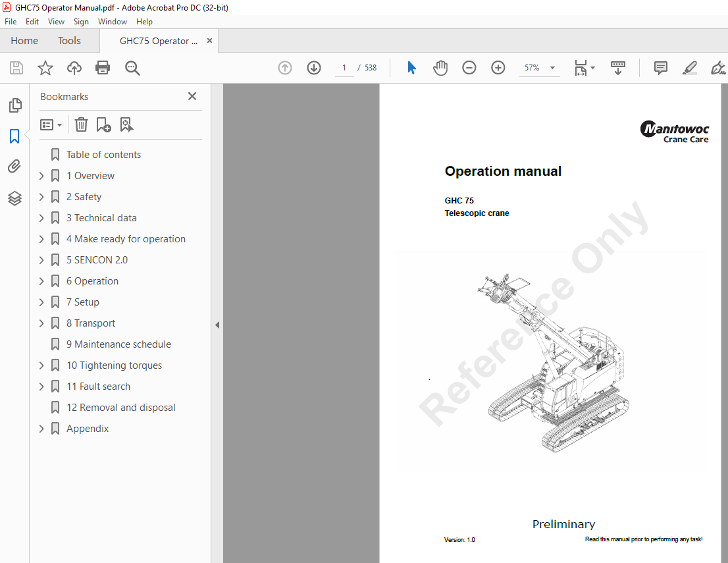Select the GHC75 Operator document tab
The height and width of the screenshot is (563, 728).
click(x=159, y=41)
